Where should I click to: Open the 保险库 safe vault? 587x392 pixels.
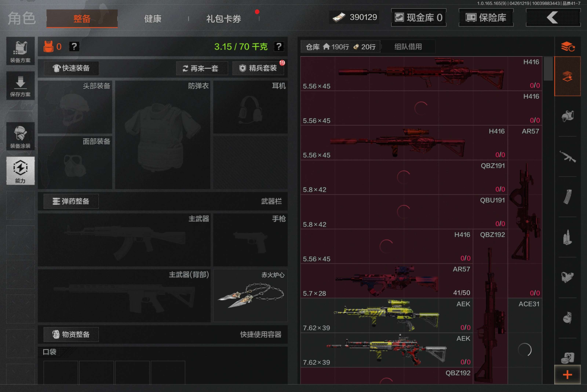[486, 17]
